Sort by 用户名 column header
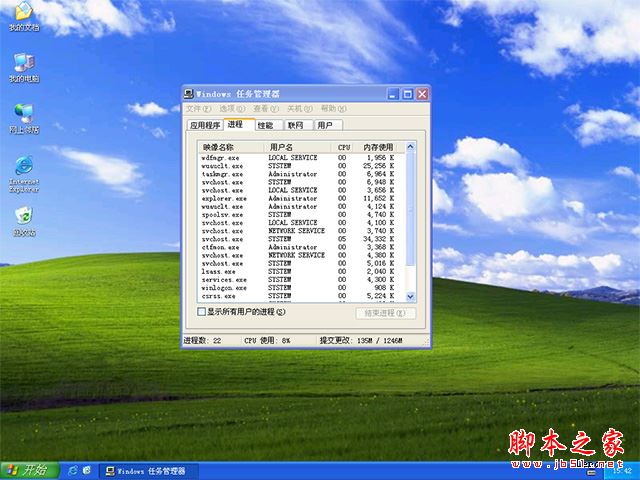This screenshot has height=480, width=640. (x=297, y=147)
